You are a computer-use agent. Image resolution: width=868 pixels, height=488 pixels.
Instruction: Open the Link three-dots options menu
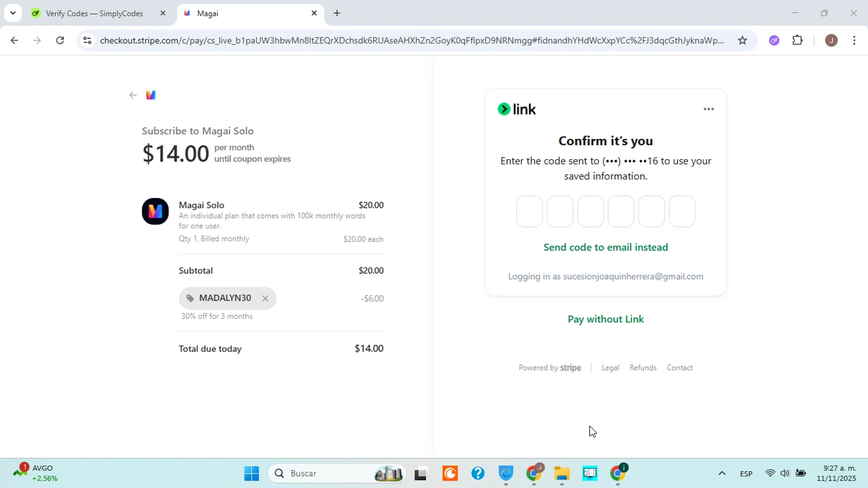(x=708, y=109)
